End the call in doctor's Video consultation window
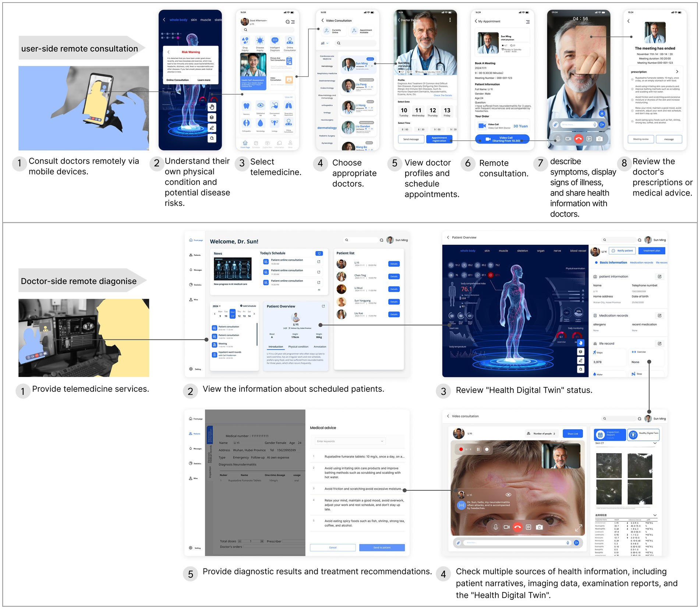700x609 pixels. coord(517,527)
